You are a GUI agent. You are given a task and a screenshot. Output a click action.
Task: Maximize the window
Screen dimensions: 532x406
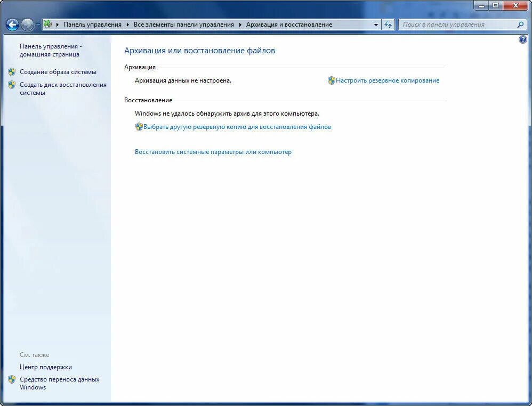(x=496, y=5)
